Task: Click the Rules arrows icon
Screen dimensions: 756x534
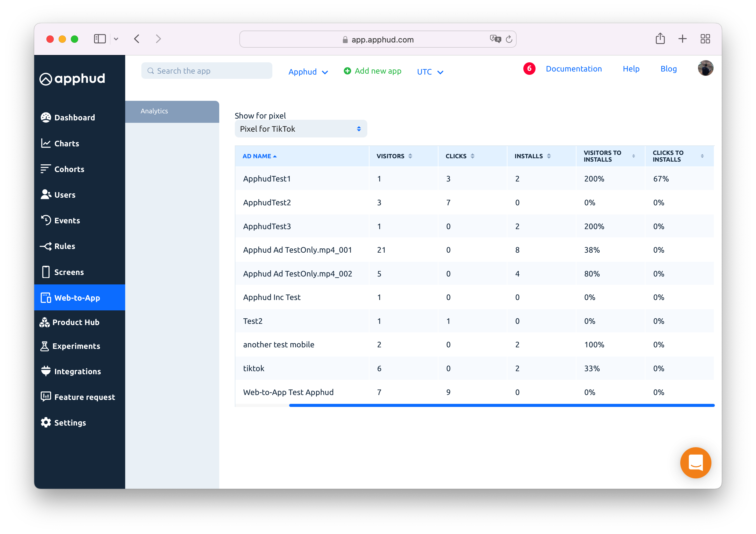Action: tap(46, 246)
